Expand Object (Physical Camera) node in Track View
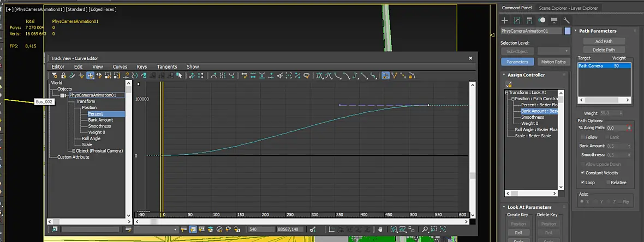 coord(74,151)
